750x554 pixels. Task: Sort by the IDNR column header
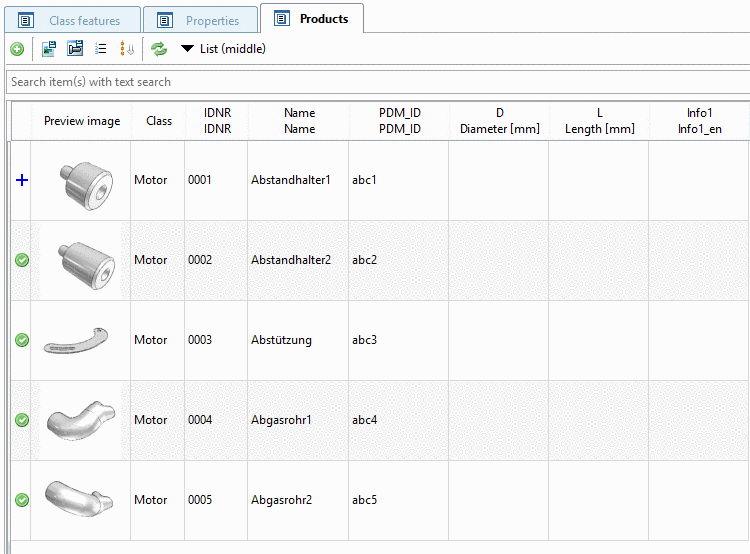click(217, 121)
